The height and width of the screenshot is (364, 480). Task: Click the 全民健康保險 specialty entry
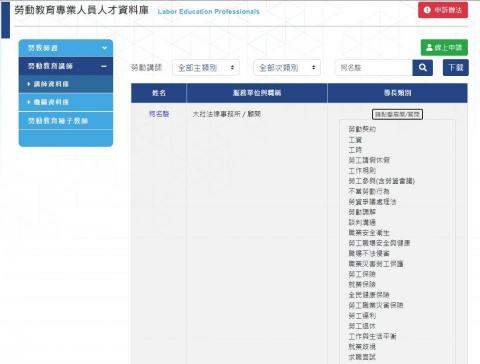[x=369, y=295]
